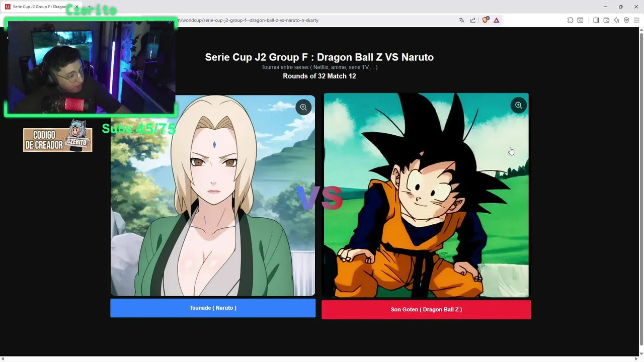Vote for Tsunade ( Naruto )

coord(213,308)
